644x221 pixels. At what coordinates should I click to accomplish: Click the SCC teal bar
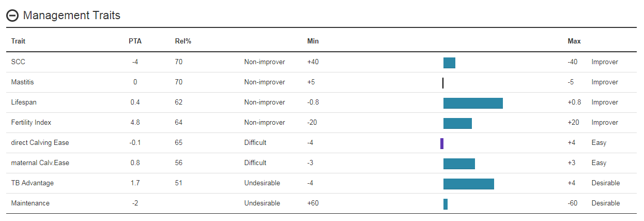(449, 63)
